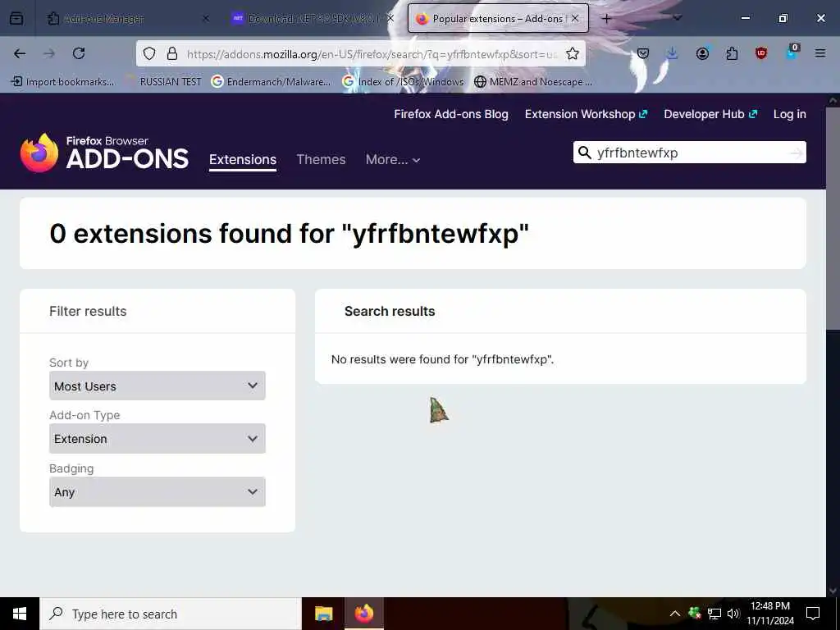
Task: Open the Firefox application menu
Action: (x=820, y=53)
